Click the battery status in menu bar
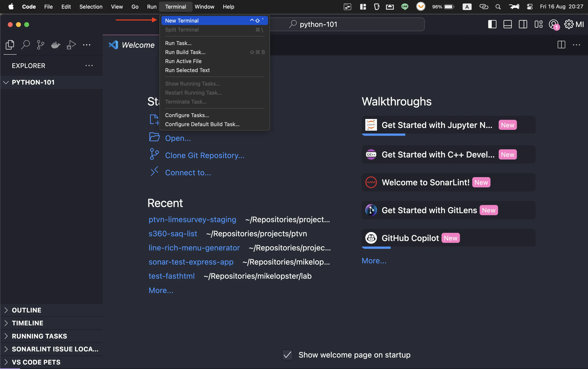Screen dimensions: 588x369 pos(443,7)
